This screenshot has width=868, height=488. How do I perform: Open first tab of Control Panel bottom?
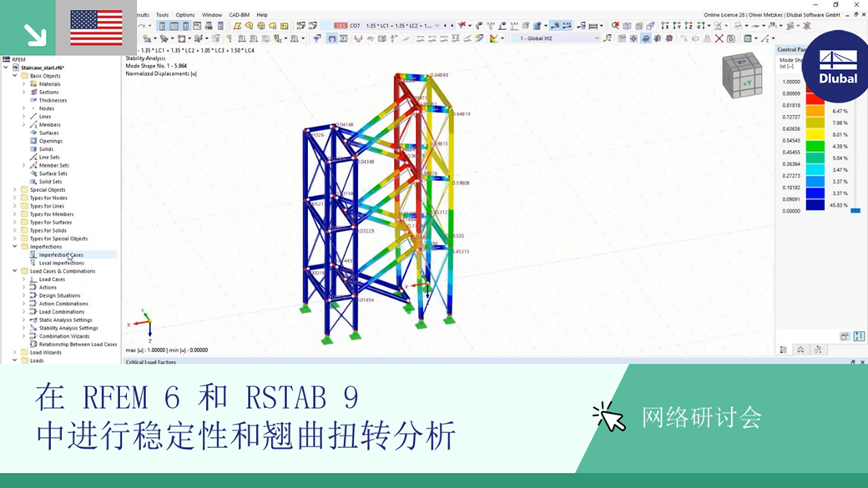(784, 350)
